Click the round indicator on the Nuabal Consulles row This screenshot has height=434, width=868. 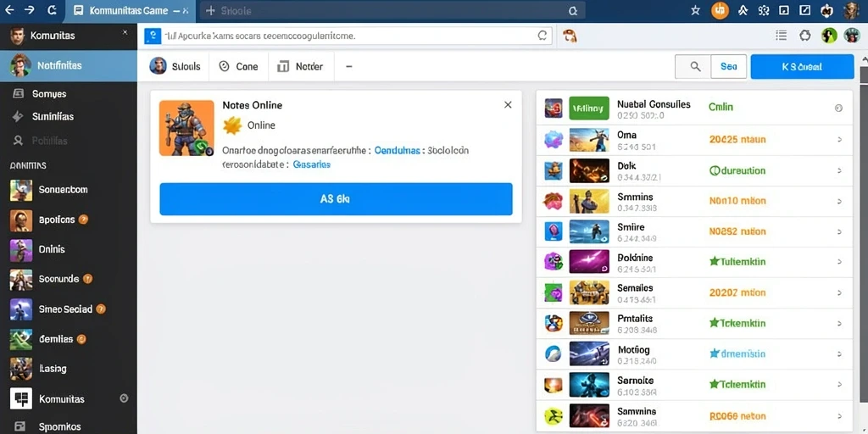coord(838,108)
